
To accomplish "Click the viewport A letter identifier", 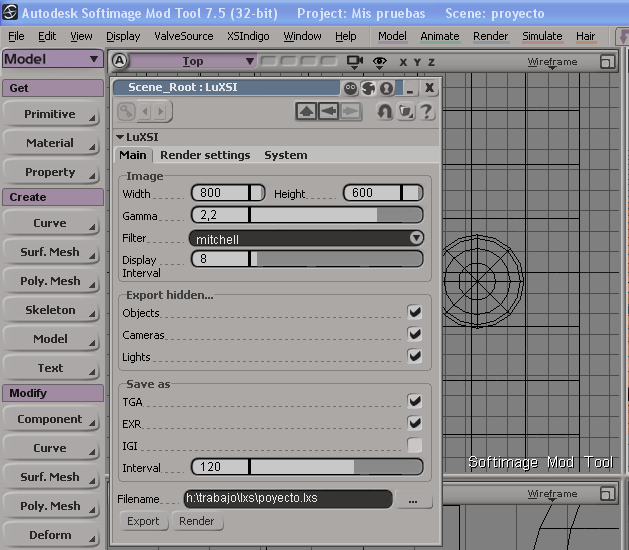I will [x=119, y=61].
